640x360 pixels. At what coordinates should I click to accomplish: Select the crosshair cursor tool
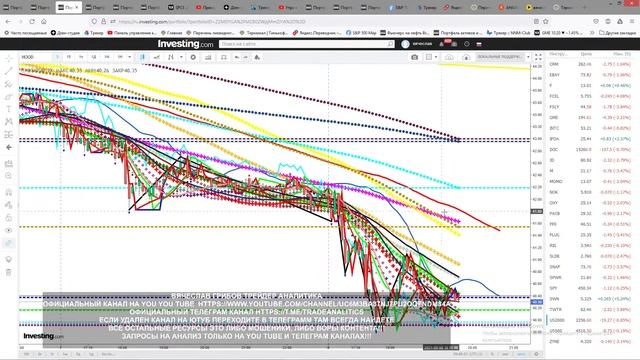pyautogui.click(x=9, y=59)
